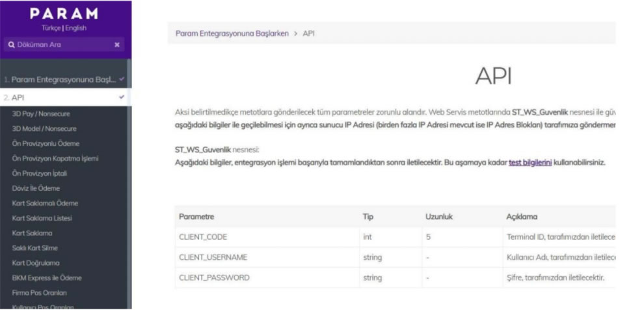
Task: Switch language to Türkçe
Action: tap(51, 29)
